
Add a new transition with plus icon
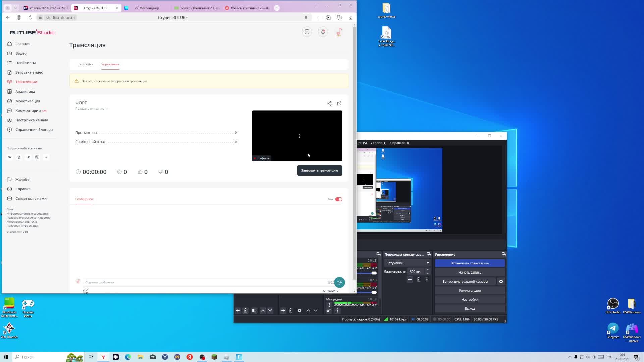(x=410, y=280)
